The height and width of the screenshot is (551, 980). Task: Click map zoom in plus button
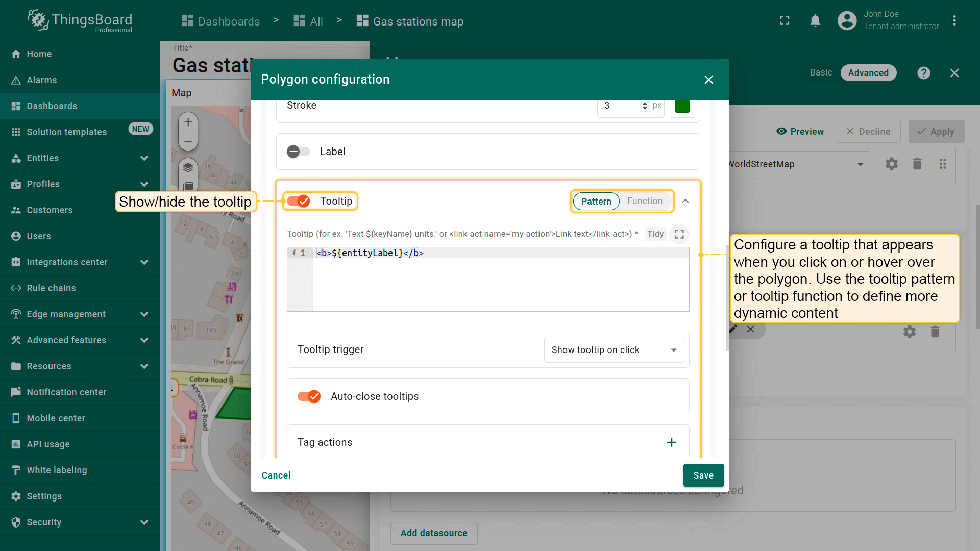tap(188, 122)
